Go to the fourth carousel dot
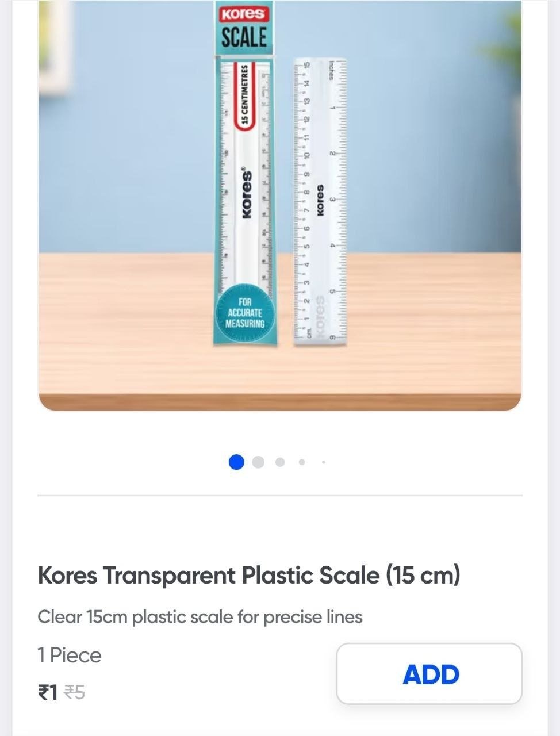 [x=302, y=462]
